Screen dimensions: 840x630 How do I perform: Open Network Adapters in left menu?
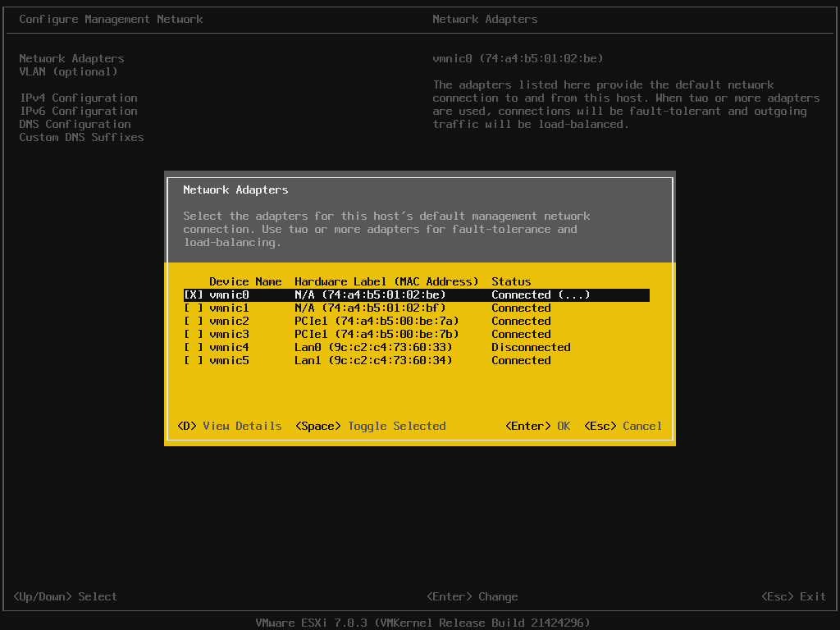71,58
